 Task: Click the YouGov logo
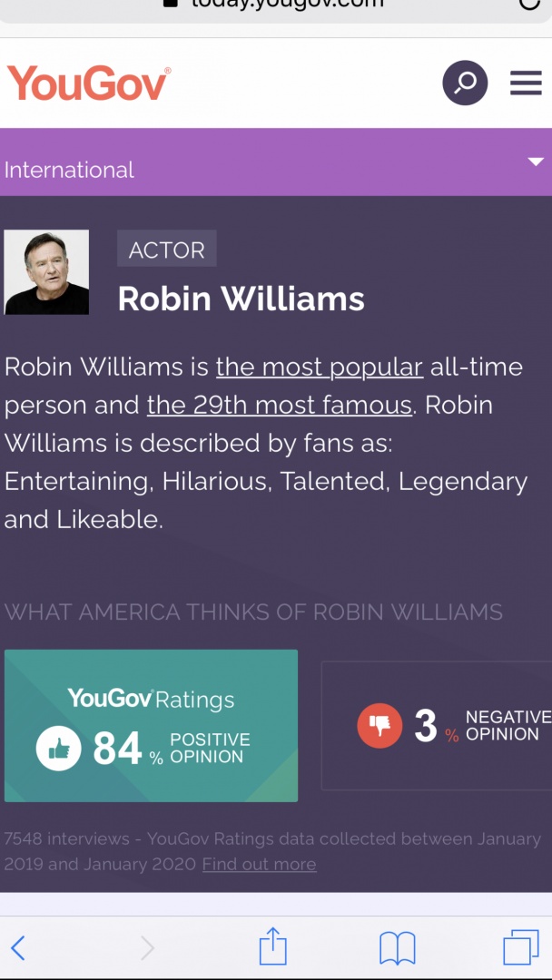[x=88, y=83]
